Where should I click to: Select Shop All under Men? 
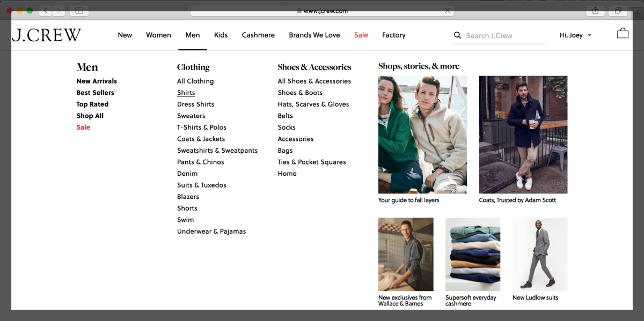click(x=90, y=116)
